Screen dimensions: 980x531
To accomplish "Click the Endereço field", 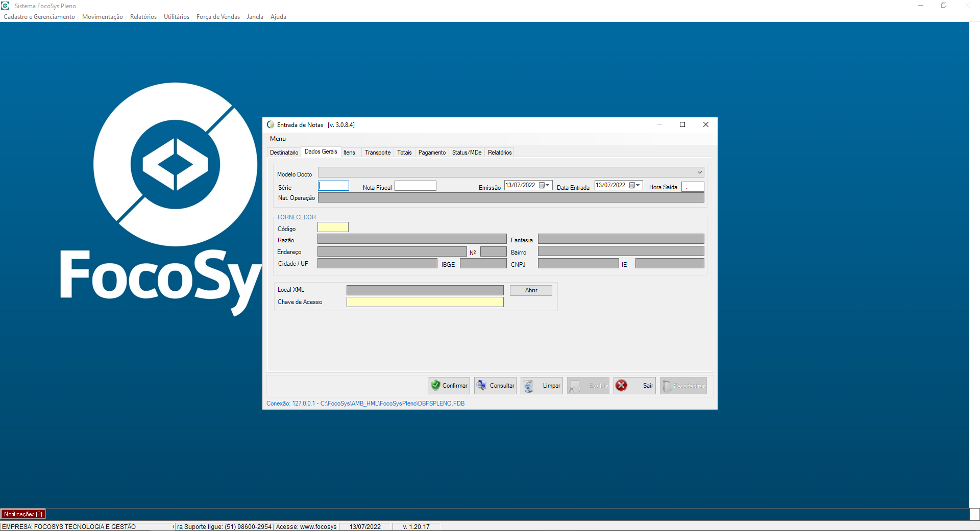I will 392,251.
